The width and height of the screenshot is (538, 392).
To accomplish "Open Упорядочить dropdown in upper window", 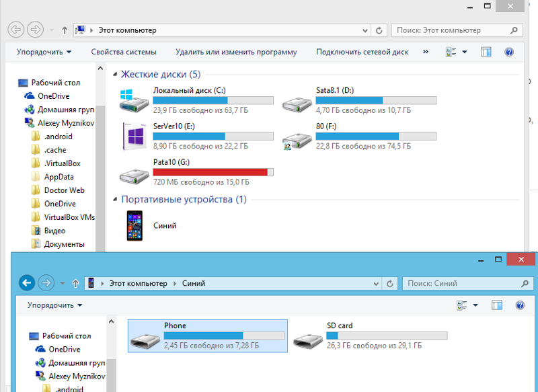I will pyautogui.click(x=44, y=52).
